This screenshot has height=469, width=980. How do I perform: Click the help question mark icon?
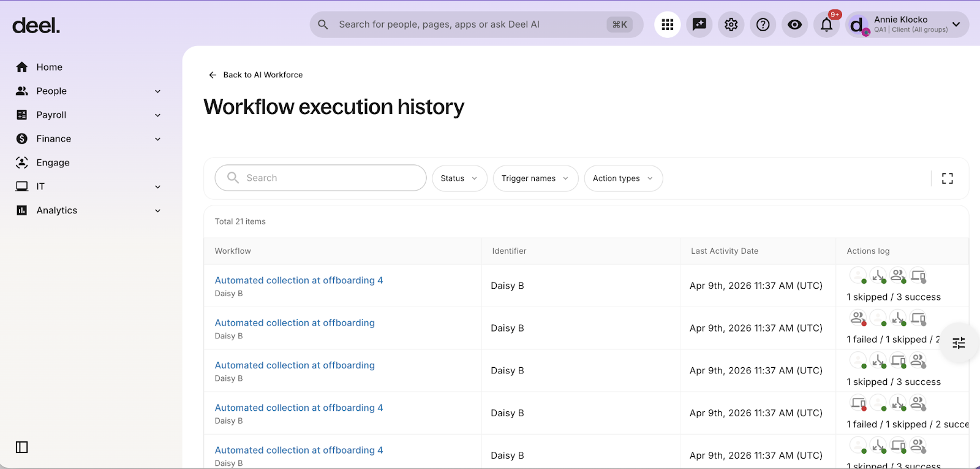point(763,25)
